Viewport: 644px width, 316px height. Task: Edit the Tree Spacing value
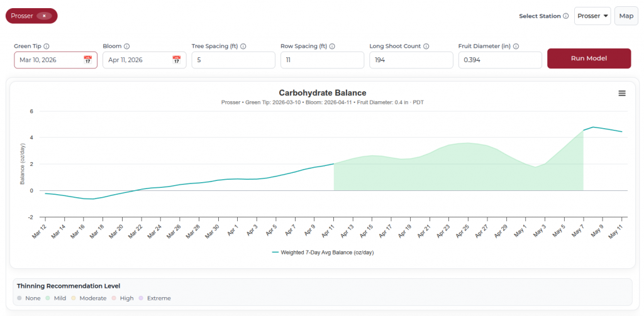(x=233, y=60)
